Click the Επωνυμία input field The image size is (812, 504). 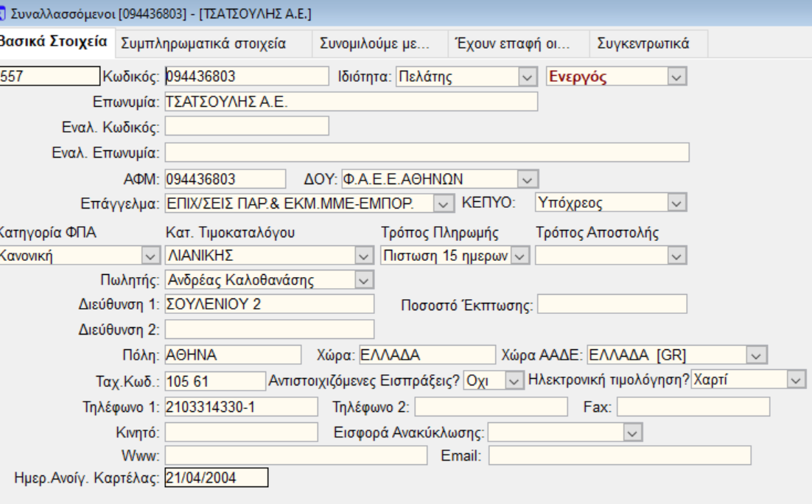tap(351, 102)
